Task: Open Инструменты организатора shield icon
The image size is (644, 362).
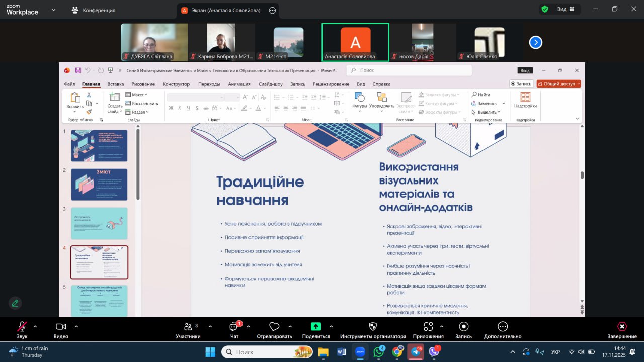Action: (373, 327)
